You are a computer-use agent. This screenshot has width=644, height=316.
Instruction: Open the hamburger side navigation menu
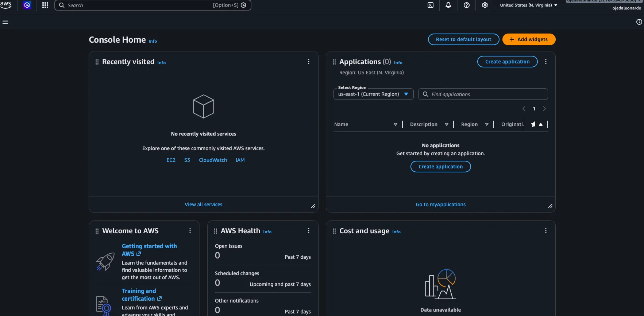5,22
